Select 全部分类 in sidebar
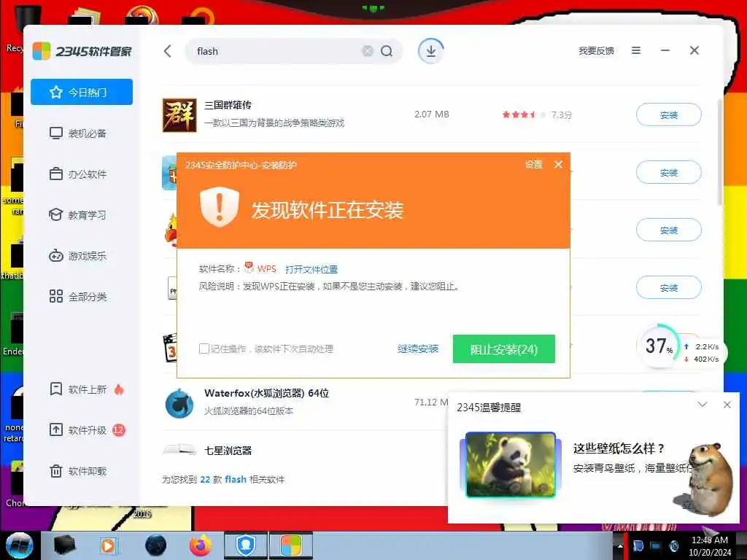 click(x=82, y=297)
